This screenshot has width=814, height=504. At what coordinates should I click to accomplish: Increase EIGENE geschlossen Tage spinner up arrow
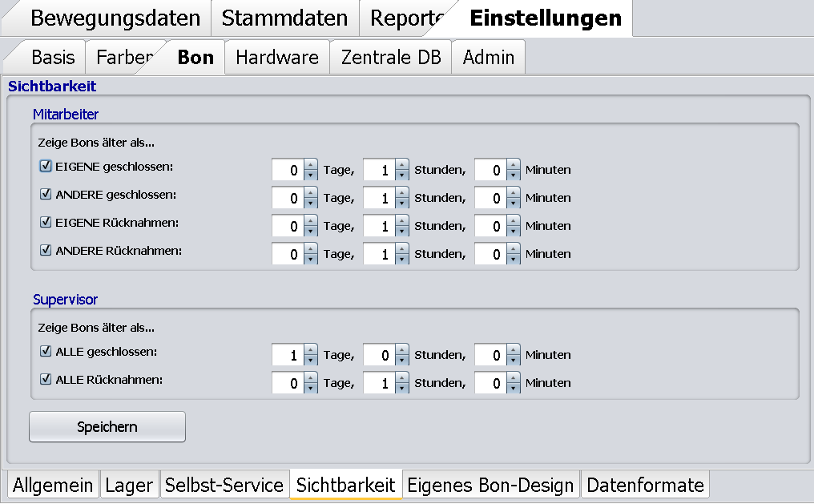pyautogui.click(x=311, y=165)
